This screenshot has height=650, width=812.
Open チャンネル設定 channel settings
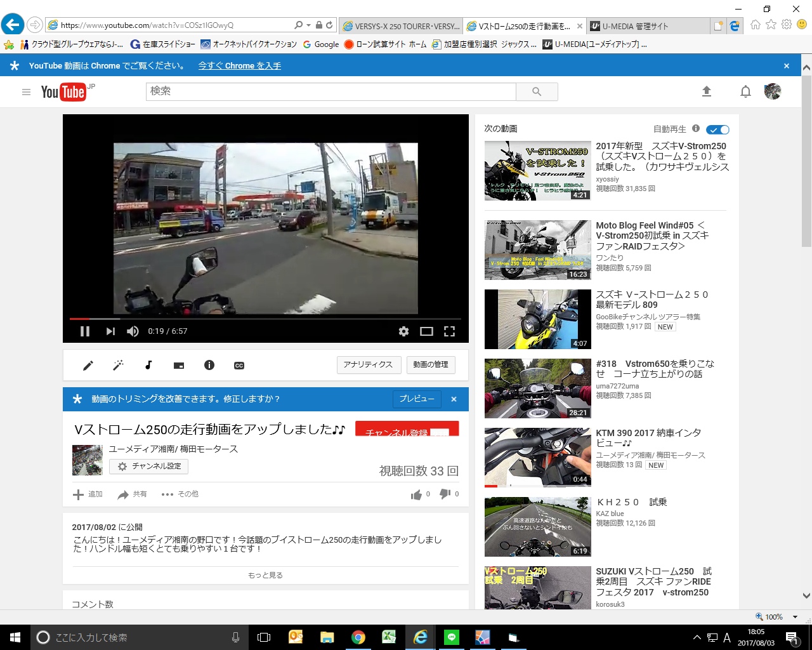(148, 466)
